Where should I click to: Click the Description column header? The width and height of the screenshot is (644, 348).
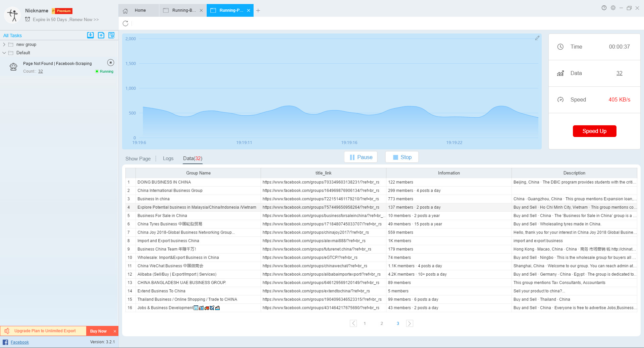point(574,173)
